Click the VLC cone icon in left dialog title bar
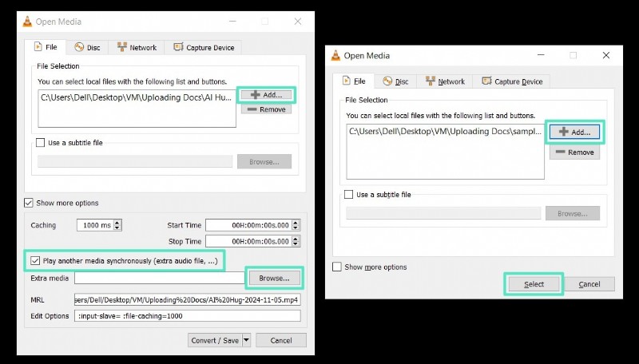 29,21
